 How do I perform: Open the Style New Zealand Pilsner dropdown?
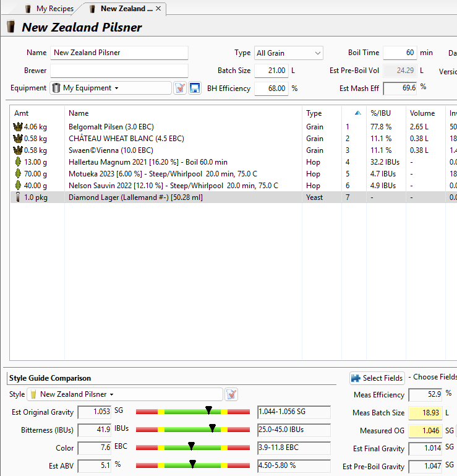125,394
